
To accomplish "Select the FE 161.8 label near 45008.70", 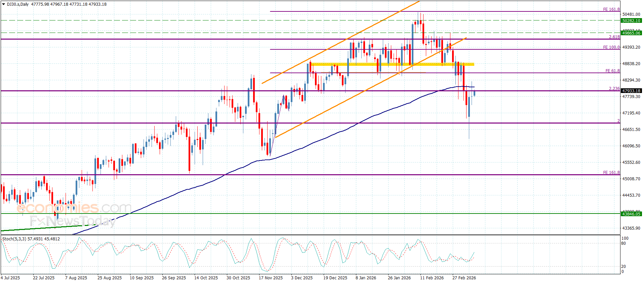I will click(611, 173).
